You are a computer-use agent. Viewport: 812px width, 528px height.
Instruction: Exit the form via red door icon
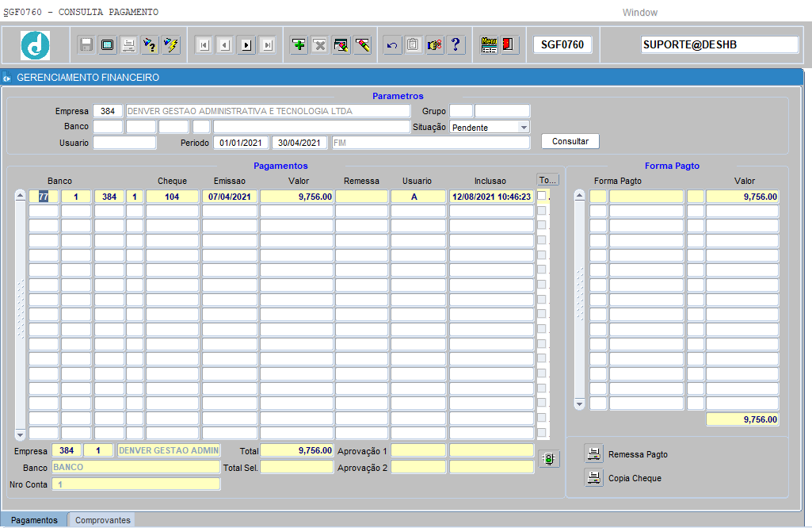pos(509,45)
